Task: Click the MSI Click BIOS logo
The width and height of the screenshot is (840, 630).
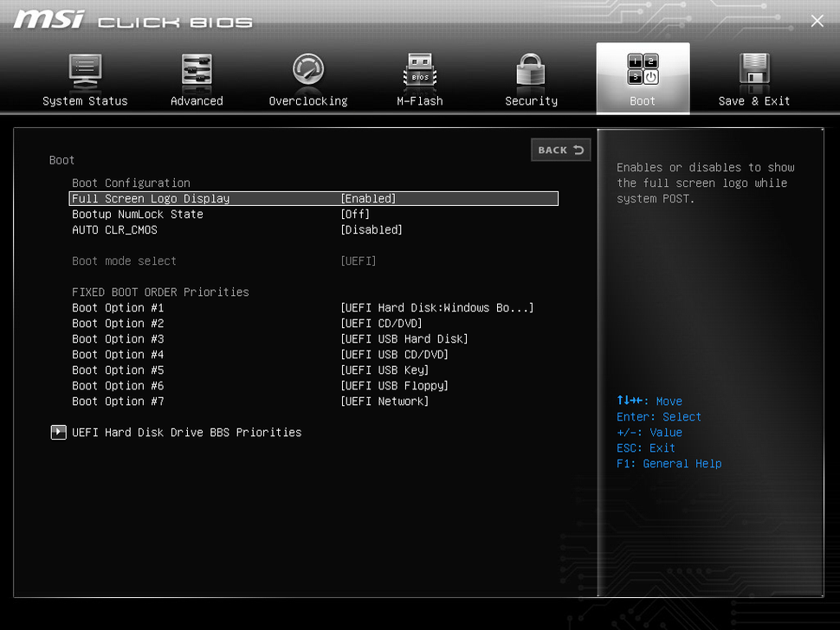Action: pos(132,20)
